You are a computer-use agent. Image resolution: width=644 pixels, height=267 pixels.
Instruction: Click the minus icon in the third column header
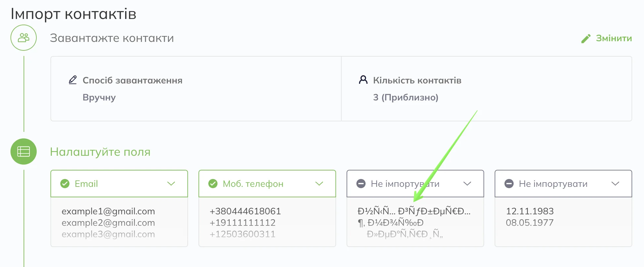[x=361, y=184]
